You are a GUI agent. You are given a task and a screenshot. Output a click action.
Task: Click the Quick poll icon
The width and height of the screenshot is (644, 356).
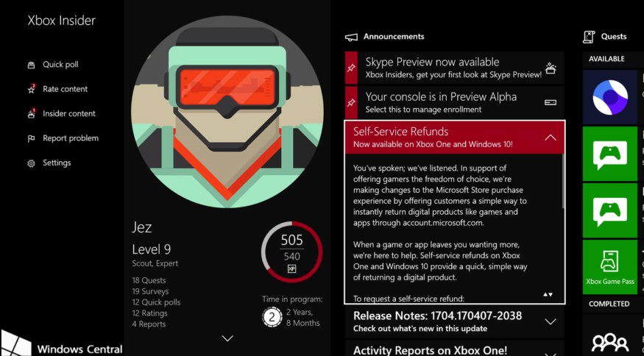click(x=31, y=65)
